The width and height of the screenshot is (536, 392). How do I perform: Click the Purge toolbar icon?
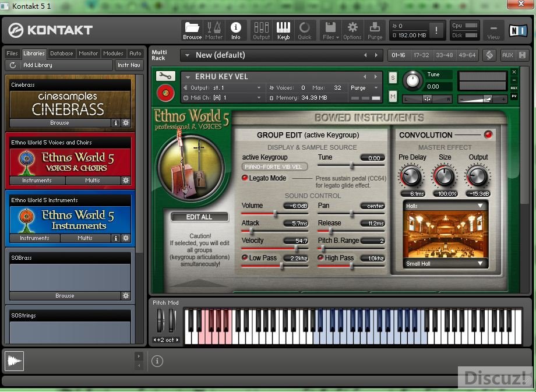[375, 30]
